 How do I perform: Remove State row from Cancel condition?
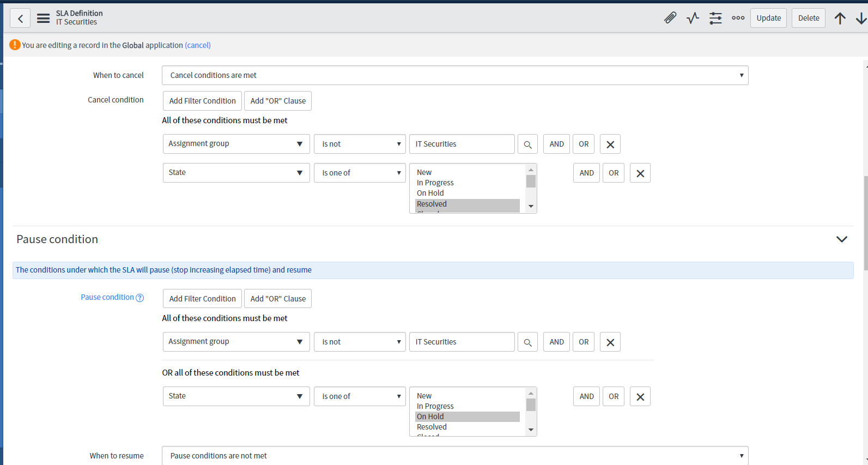pos(640,173)
